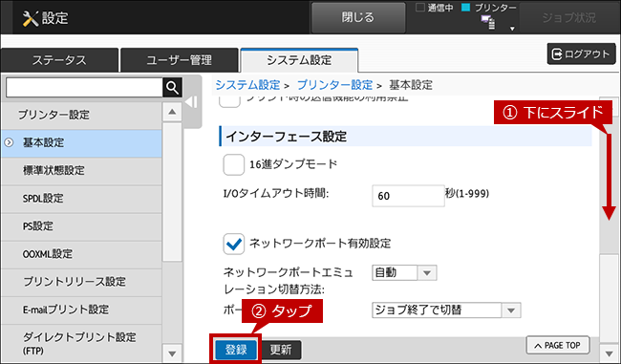The width and height of the screenshot is (621, 364).
Task: Select 基本設定 in the sidebar
Action: pyautogui.click(x=81, y=142)
